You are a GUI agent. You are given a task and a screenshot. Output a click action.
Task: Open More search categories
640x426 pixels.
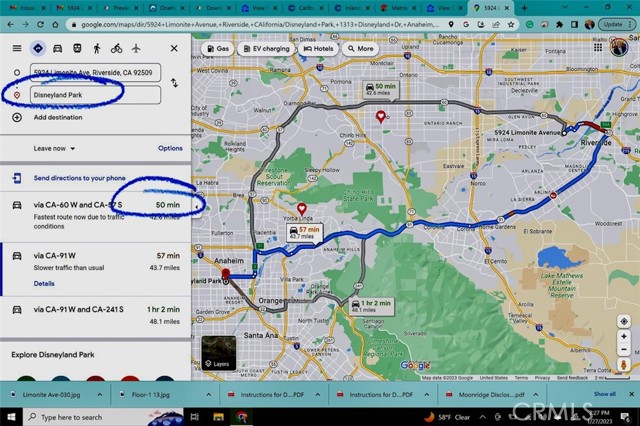click(360, 49)
